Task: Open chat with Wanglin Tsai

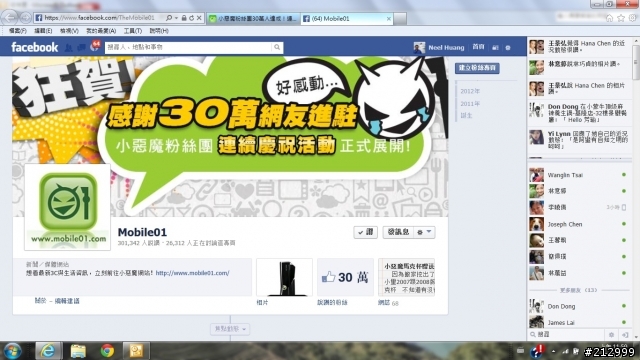Action: [578, 175]
